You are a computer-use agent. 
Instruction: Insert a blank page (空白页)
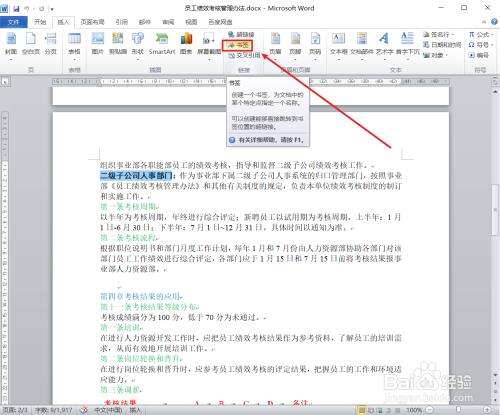pyautogui.click(x=31, y=44)
